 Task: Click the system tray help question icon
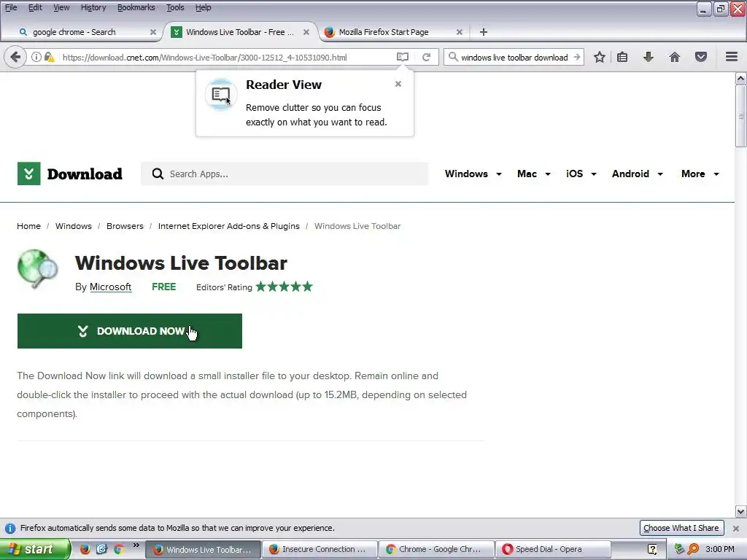pos(652,549)
